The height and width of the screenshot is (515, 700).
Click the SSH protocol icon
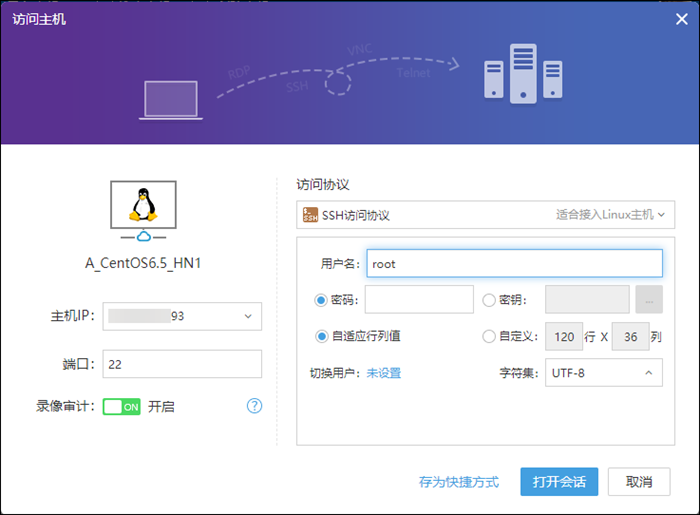tap(309, 215)
